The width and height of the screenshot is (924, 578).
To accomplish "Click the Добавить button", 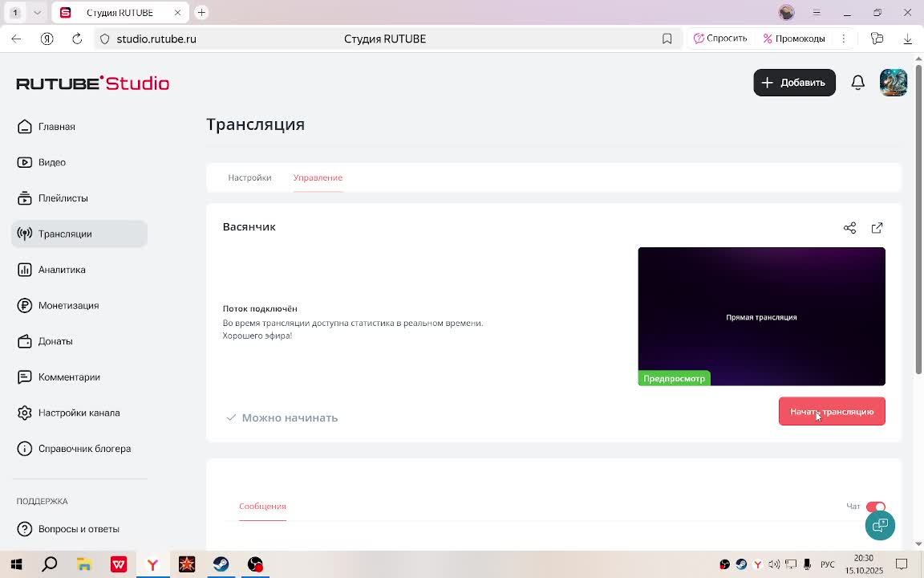I will [794, 83].
